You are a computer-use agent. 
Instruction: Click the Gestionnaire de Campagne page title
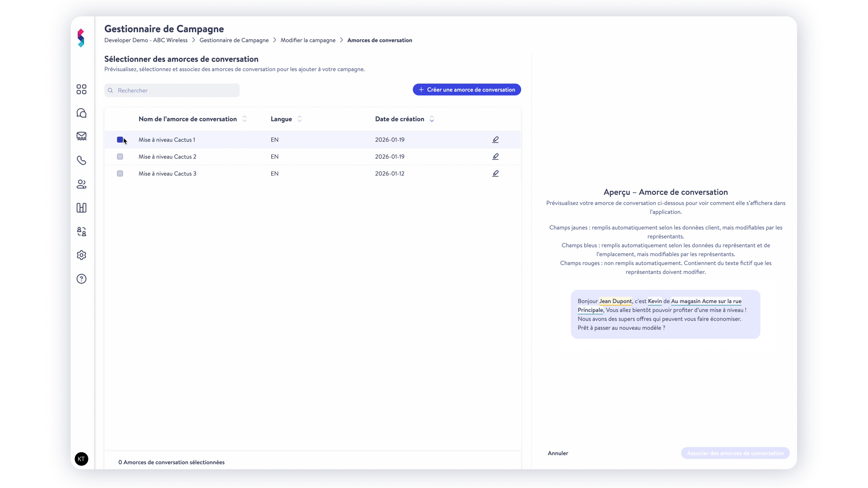(164, 29)
